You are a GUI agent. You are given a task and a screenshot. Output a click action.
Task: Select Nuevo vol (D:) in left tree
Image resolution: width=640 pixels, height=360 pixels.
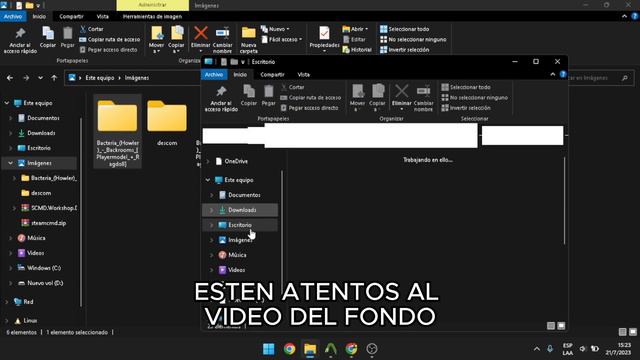click(x=45, y=283)
